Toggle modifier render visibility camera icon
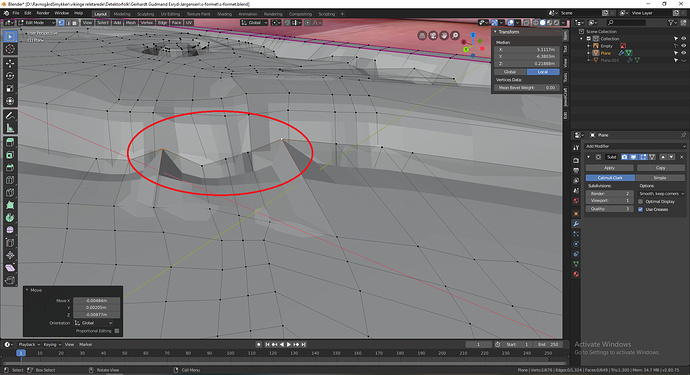Screen dimensions: 690x375 tap(624, 157)
